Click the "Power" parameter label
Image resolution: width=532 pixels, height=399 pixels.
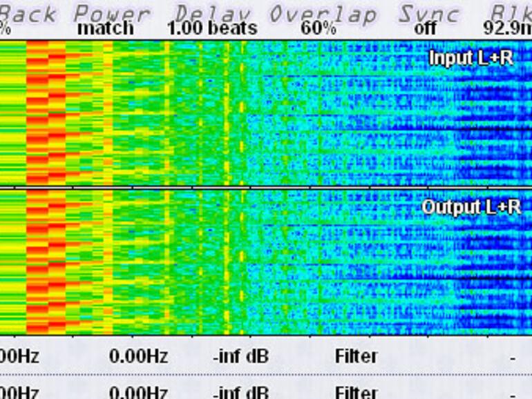coord(111,14)
